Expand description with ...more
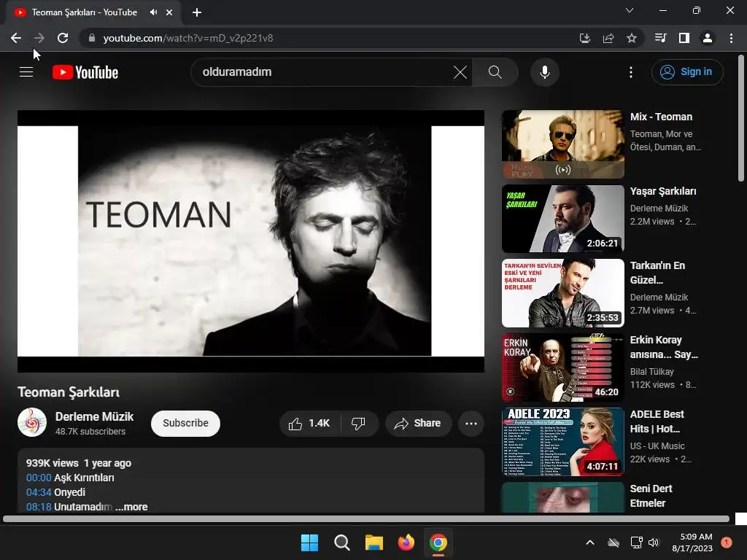This screenshot has width=747, height=560. (131, 507)
